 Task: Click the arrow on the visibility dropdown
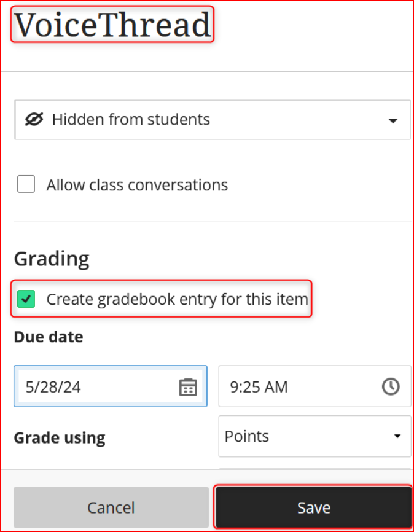[393, 121]
